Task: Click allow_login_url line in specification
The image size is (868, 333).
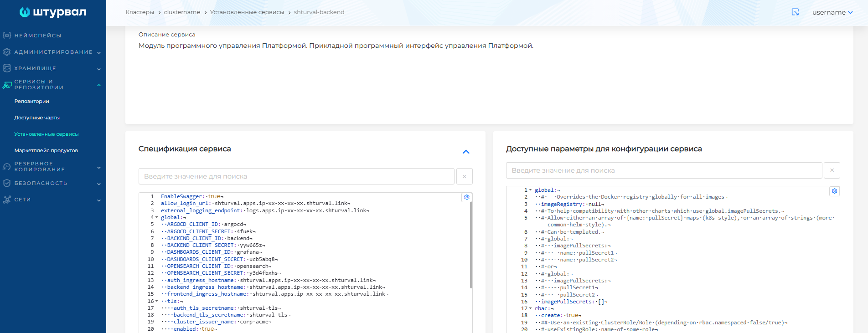Action: tap(256, 203)
